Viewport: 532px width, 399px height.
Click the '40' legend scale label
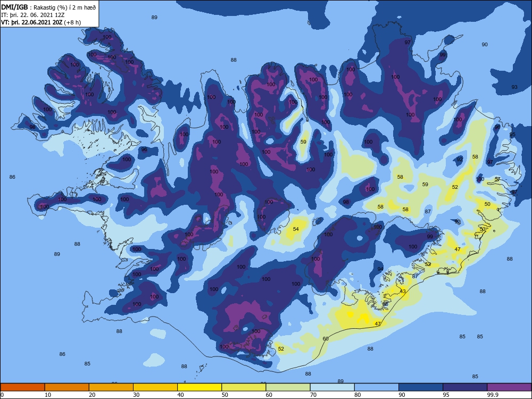180,395
